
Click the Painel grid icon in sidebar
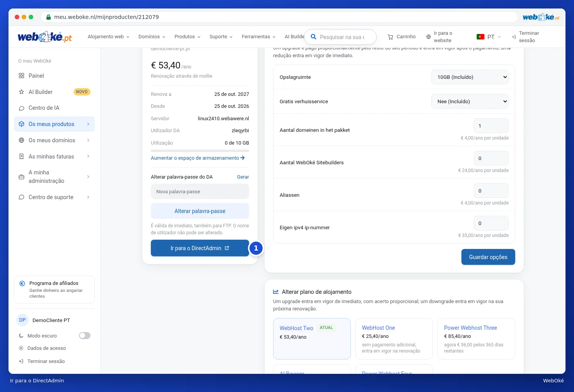tap(21, 76)
